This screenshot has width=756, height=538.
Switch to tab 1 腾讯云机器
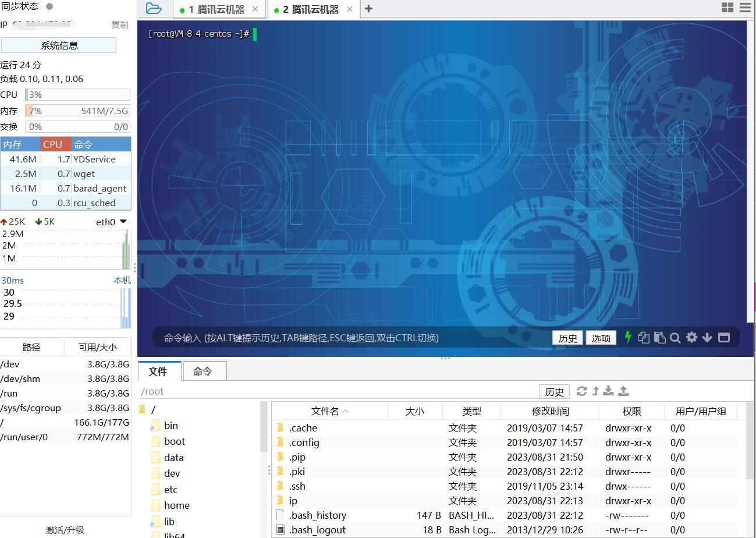point(216,9)
